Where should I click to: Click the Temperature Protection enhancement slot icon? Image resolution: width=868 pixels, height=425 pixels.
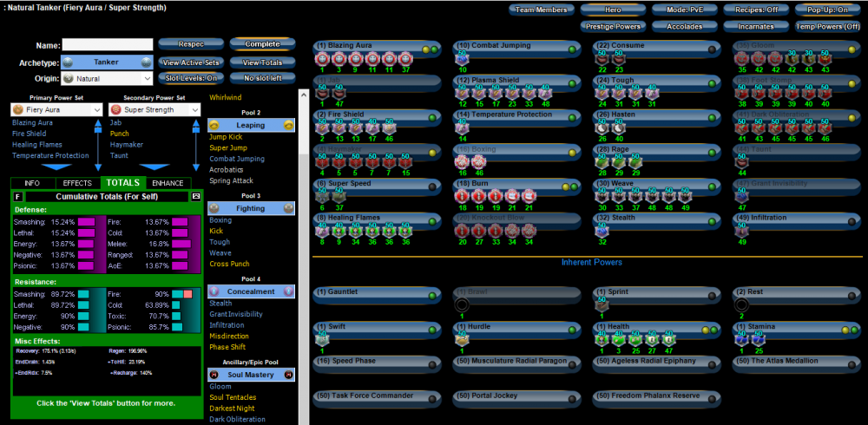tap(460, 127)
